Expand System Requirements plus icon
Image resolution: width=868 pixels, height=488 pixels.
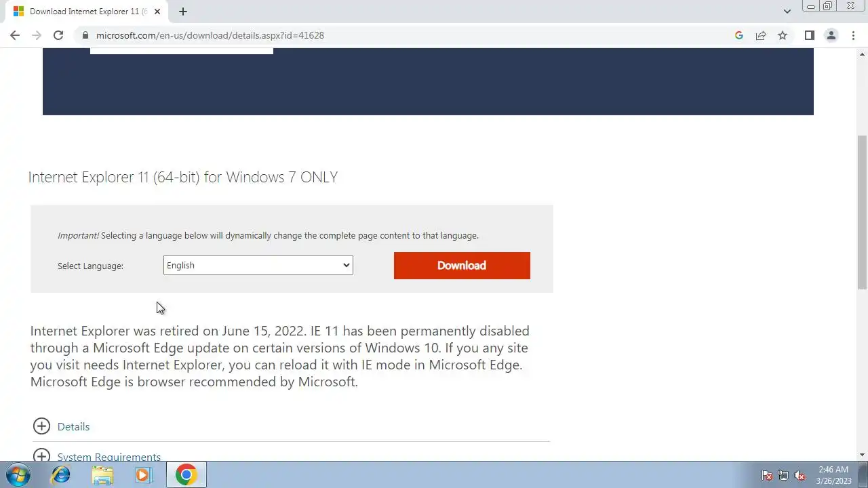[41, 455]
